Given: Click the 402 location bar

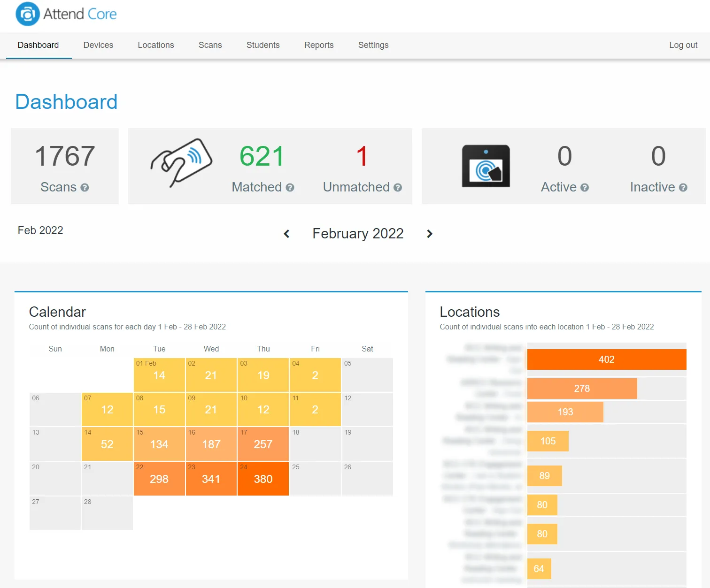Looking at the screenshot, I should [607, 359].
